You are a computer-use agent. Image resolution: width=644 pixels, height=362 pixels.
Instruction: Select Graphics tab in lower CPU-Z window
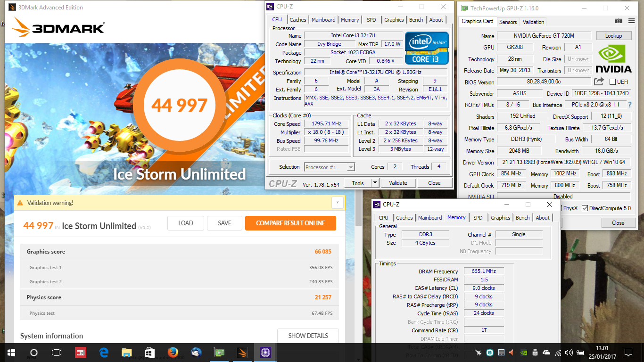tap(500, 218)
